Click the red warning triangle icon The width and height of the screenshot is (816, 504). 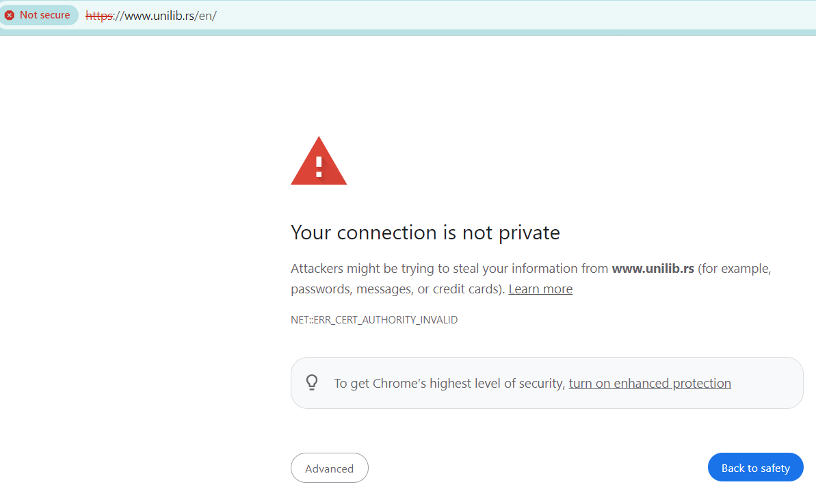(319, 161)
